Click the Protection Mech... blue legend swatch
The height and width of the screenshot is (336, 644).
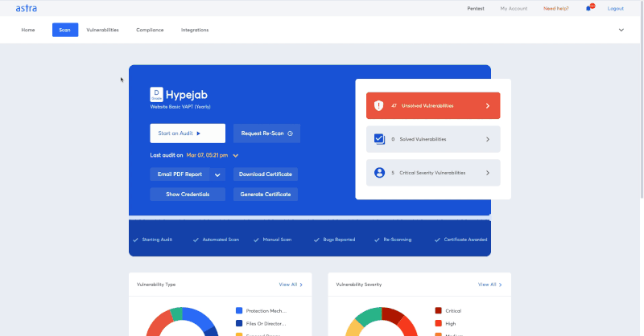point(239,310)
